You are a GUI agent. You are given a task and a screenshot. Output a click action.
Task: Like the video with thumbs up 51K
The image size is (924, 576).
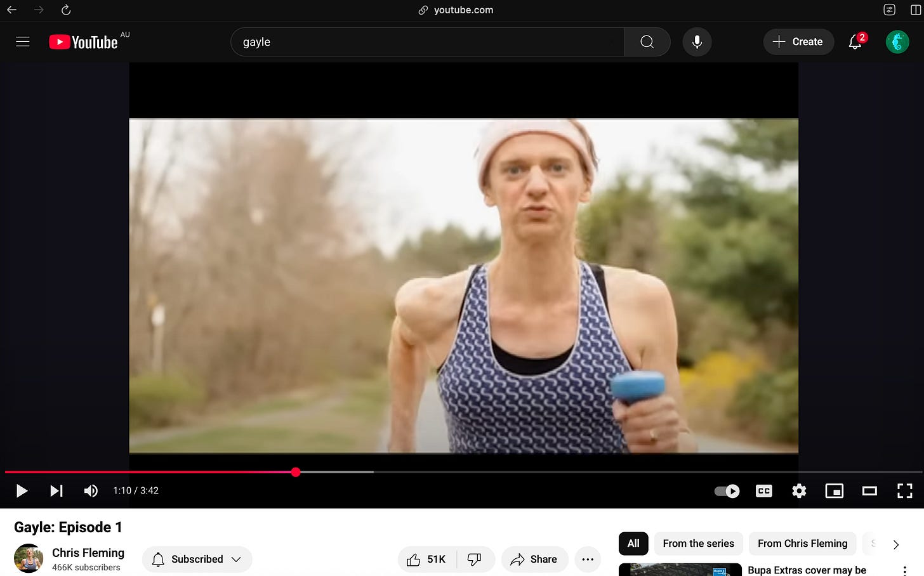coord(427,559)
